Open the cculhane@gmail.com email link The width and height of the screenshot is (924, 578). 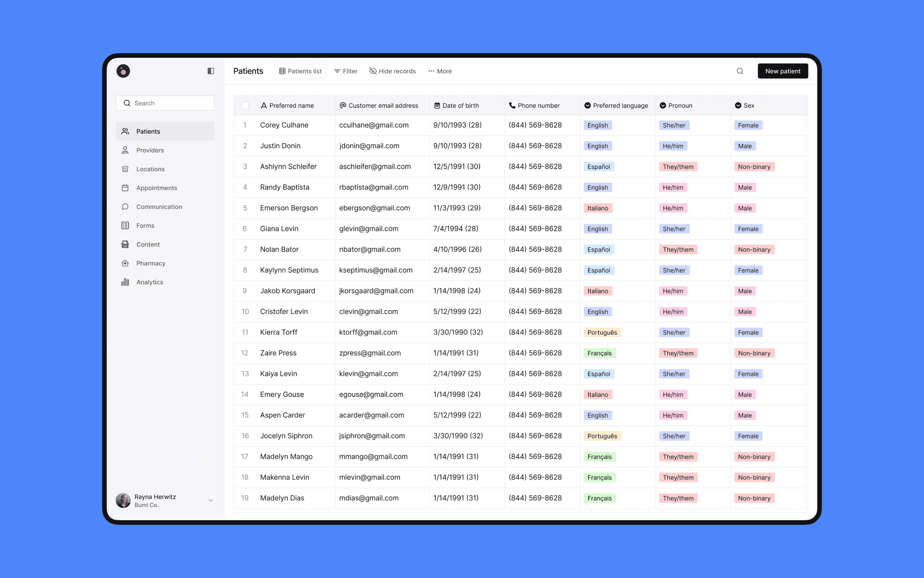pos(374,125)
